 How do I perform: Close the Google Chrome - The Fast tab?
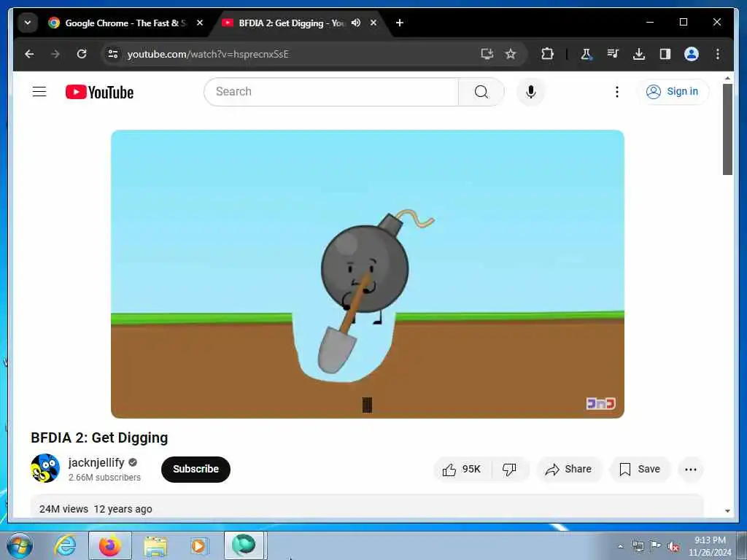tap(200, 23)
